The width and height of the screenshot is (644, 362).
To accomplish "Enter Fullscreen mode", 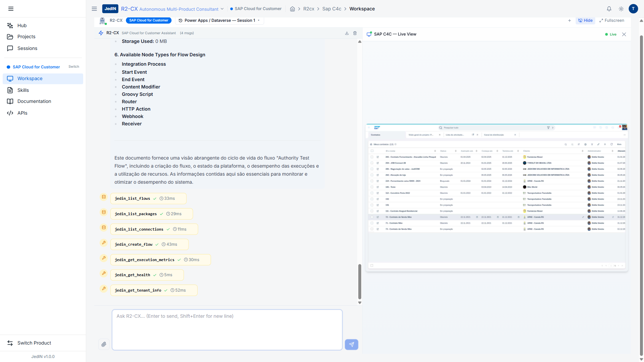I will tap(611, 20).
